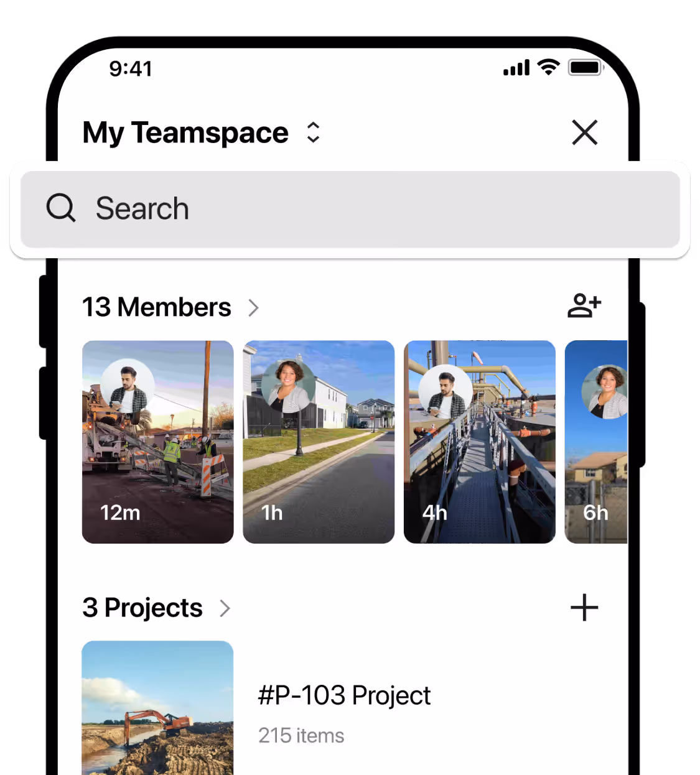Tap the 215 items label
The width and height of the screenshot is (700, 775).
(301, 736)
